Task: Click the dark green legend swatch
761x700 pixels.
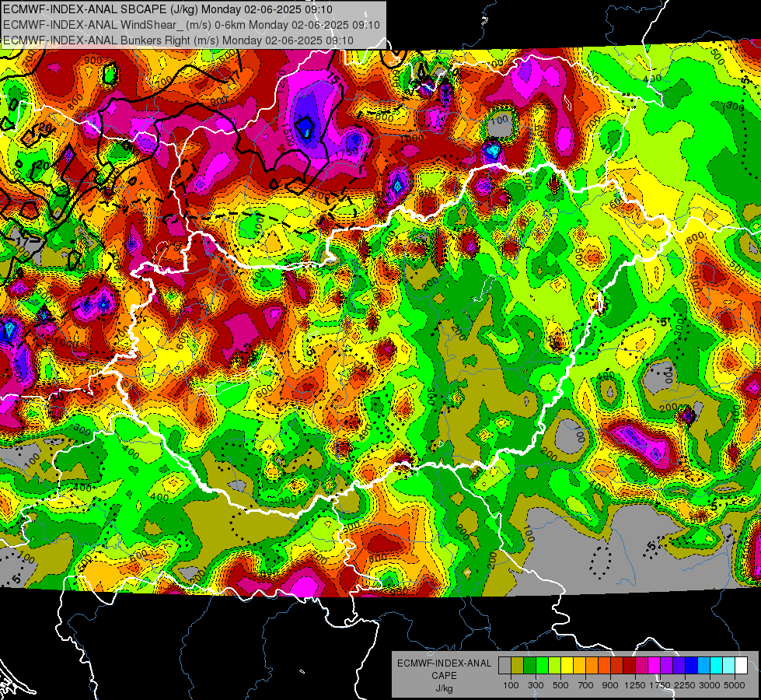Action: click(x=529, y=666)
